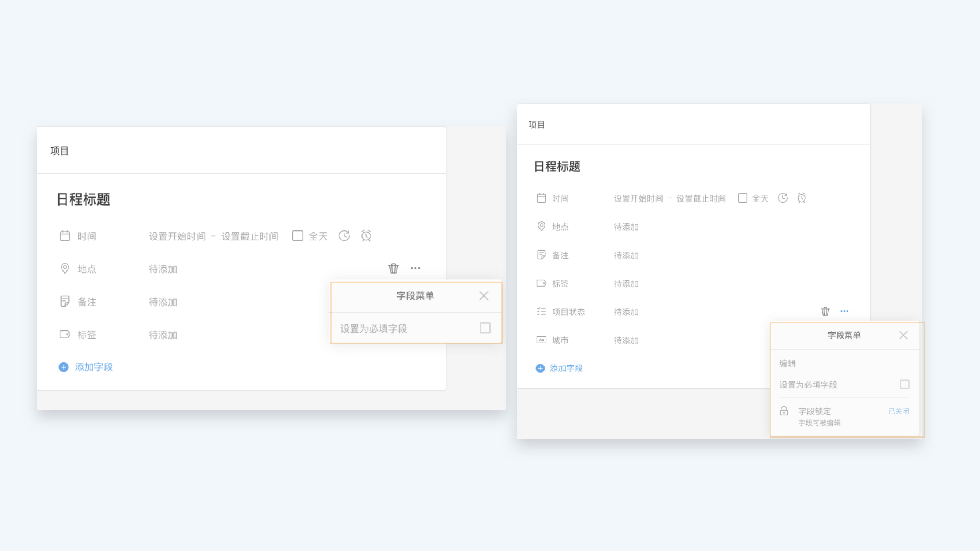The image size is (980, 551).
Task: Open the three-dots menu in the 地点 row
Action: click(415, 268)
